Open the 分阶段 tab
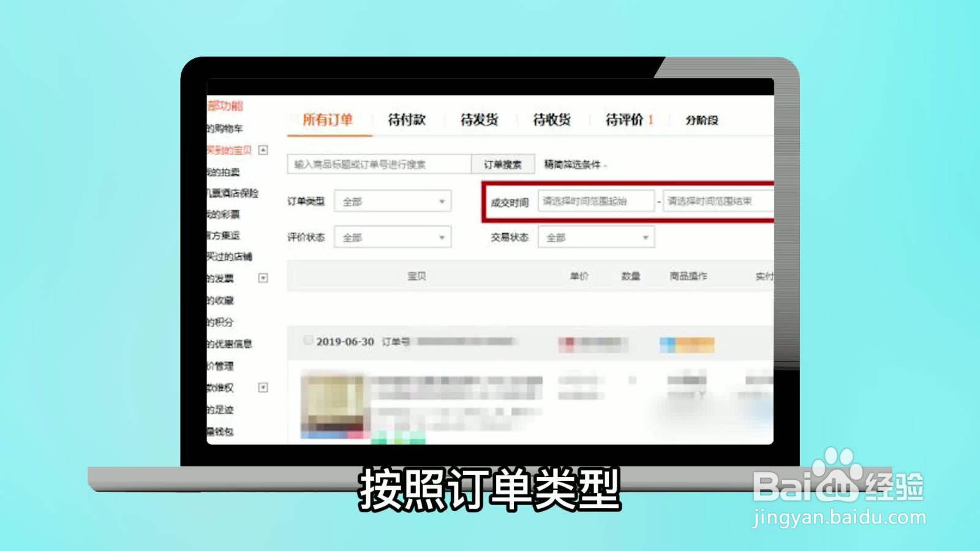Viewport: 980px width, 551px height. (x=702, y=120)
